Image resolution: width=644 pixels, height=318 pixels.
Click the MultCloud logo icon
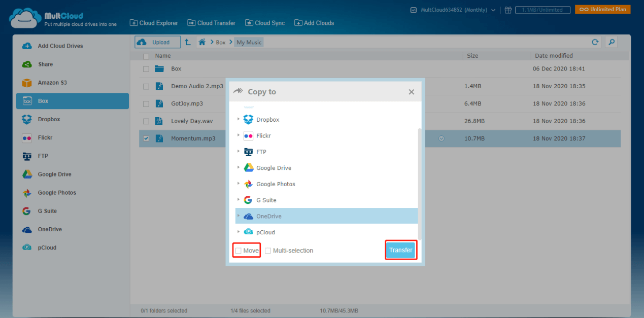point(25,18)
